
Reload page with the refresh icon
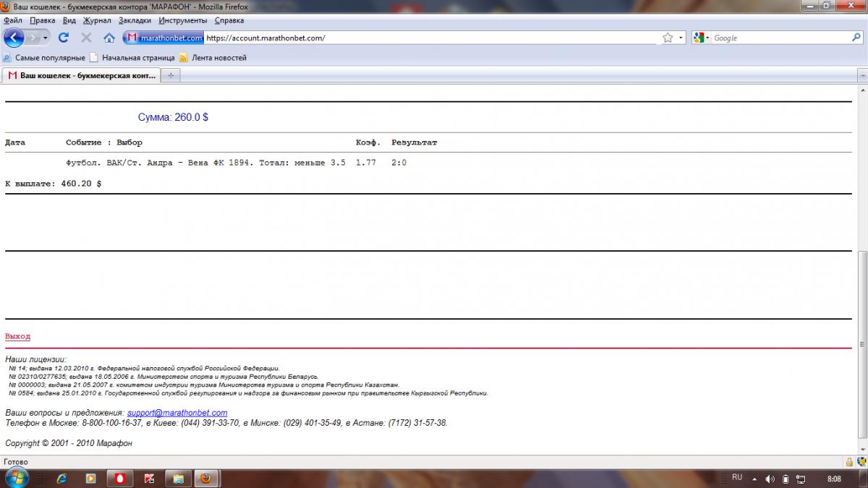pyautogui.click(x=64, y=38)
